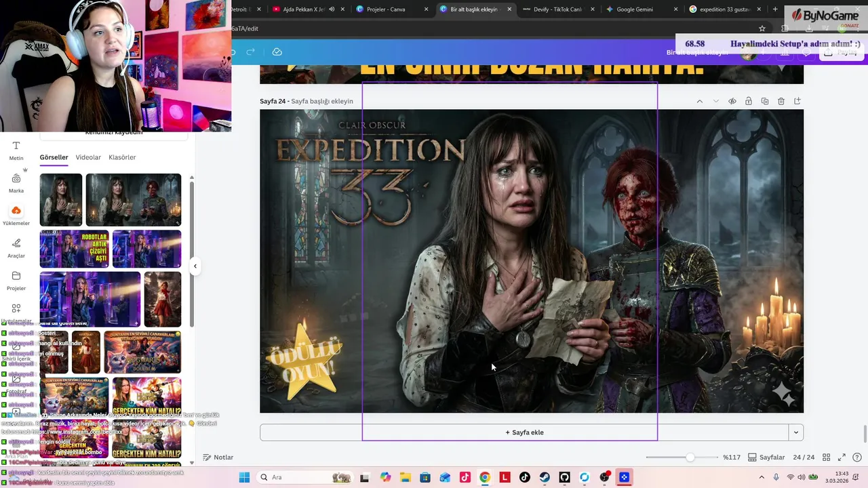Screen dimensions: 868x488
Task: Open Notlar notes panel
Action: [218, 457]
